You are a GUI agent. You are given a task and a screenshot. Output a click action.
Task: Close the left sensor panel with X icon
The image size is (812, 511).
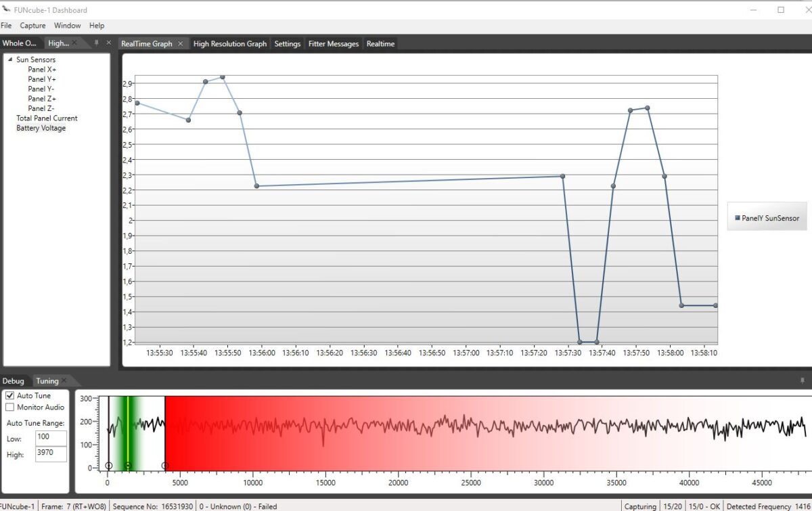click(x=109, y=43)
